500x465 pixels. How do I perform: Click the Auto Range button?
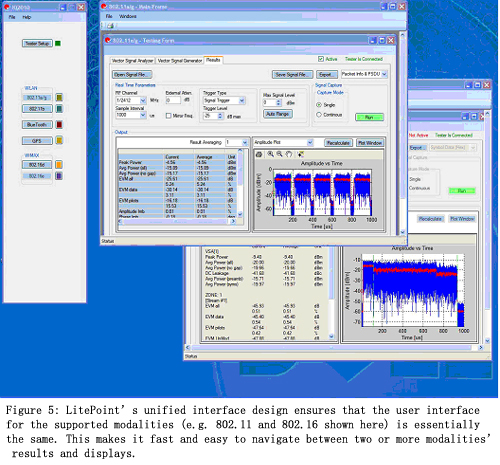pyautogui.click(x=277, y=114)
